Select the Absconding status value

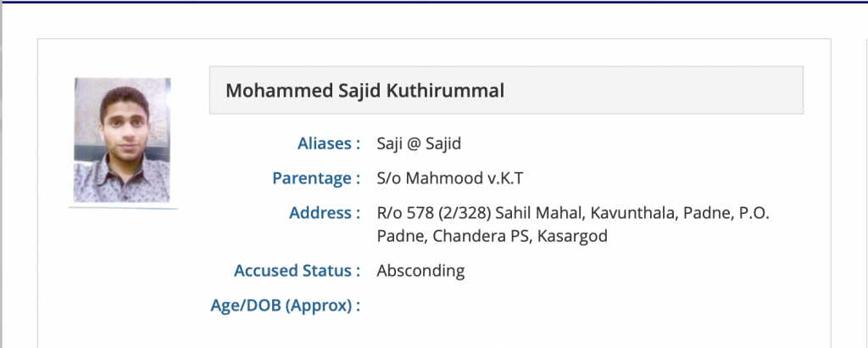(x=420, y=271)
